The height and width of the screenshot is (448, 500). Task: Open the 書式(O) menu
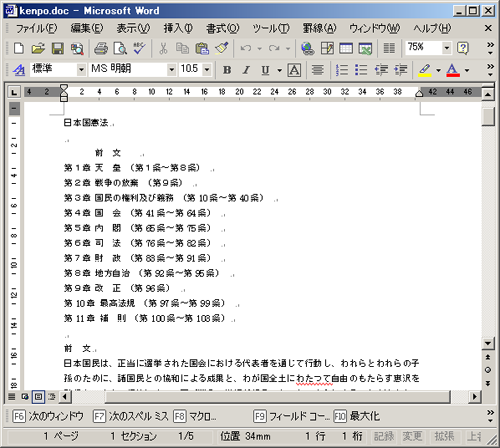222,28
